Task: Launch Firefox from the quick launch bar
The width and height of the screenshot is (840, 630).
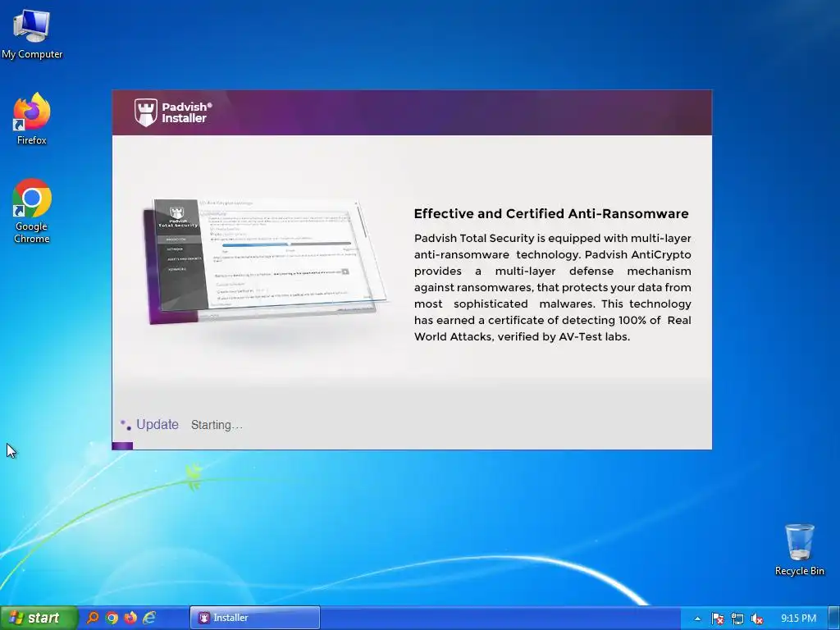Action: 130,618
